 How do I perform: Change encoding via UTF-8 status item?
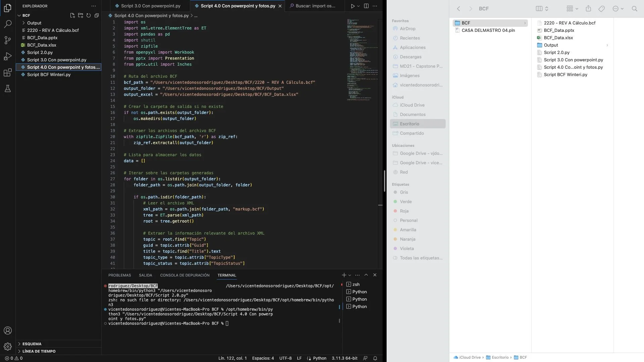(285, 358)
